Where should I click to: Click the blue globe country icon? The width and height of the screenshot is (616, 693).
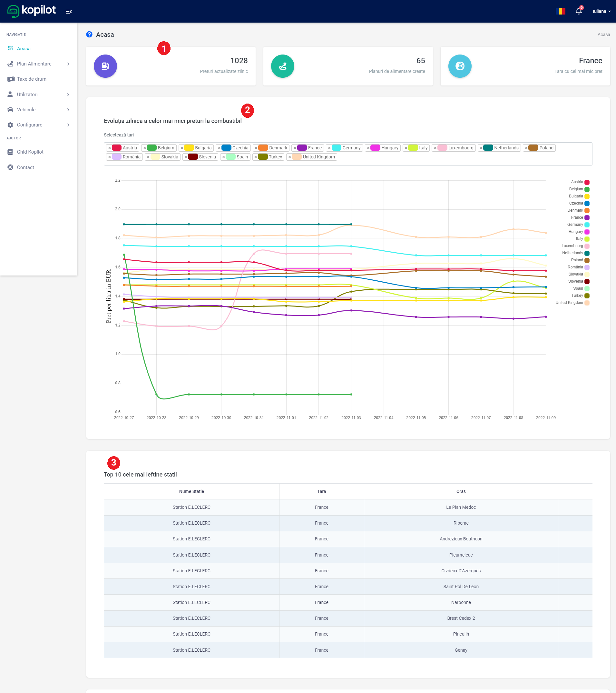click(459, 66)
